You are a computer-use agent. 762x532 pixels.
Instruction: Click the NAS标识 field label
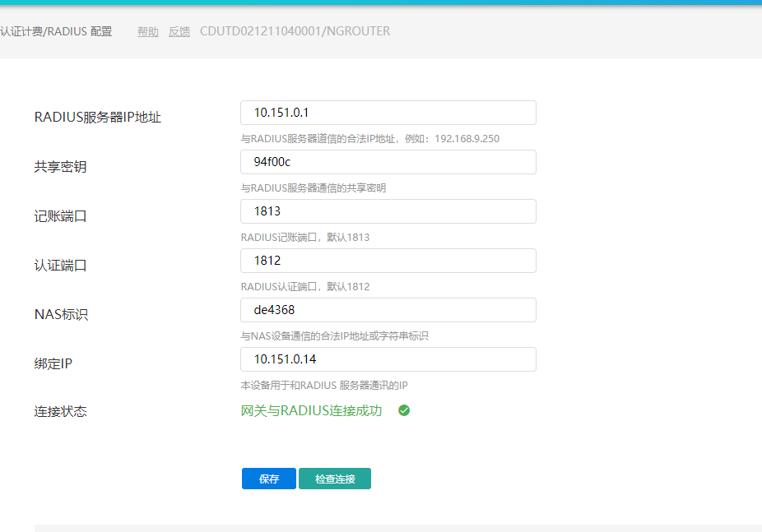[61, 314]
